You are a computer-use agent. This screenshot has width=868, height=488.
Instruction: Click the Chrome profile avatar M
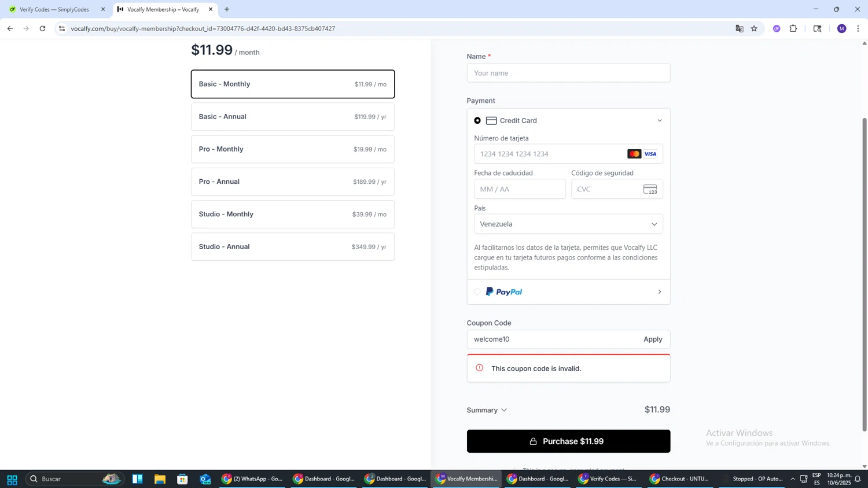841,28
